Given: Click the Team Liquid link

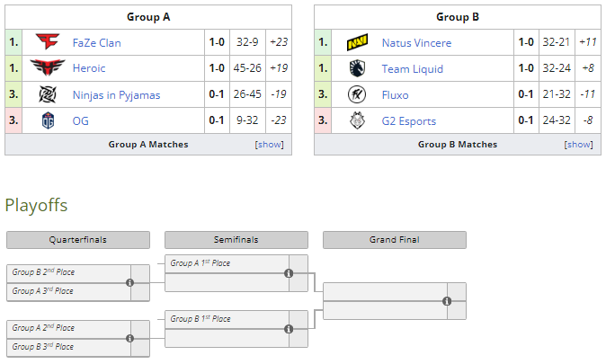Looking at the screenshot, I should click(x=413, y=69).
